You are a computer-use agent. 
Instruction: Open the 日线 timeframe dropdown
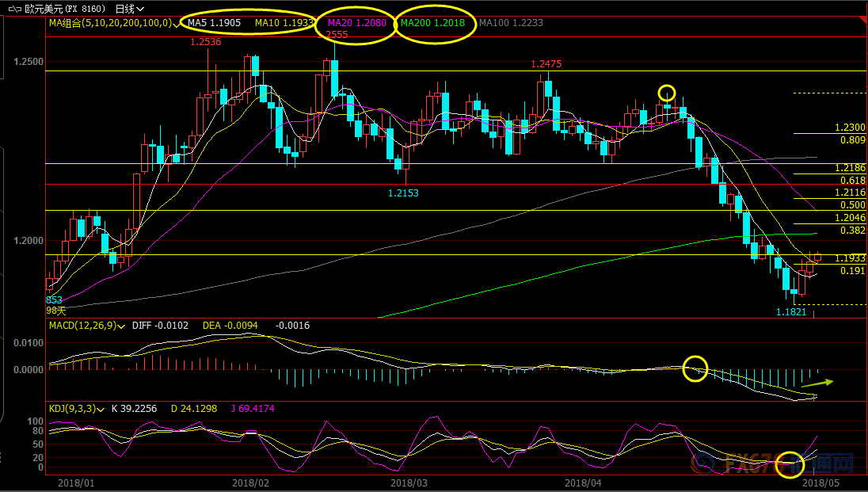pos(129,9)
